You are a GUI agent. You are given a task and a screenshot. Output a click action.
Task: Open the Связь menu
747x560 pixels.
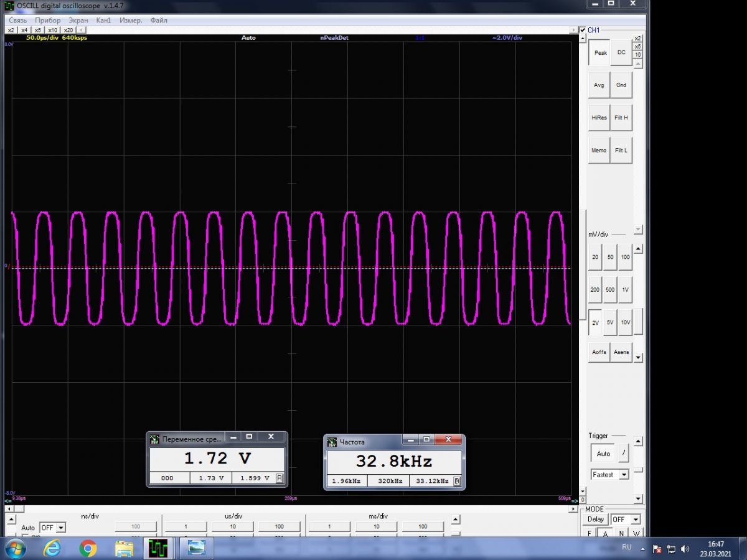click(x=17, y=21)
